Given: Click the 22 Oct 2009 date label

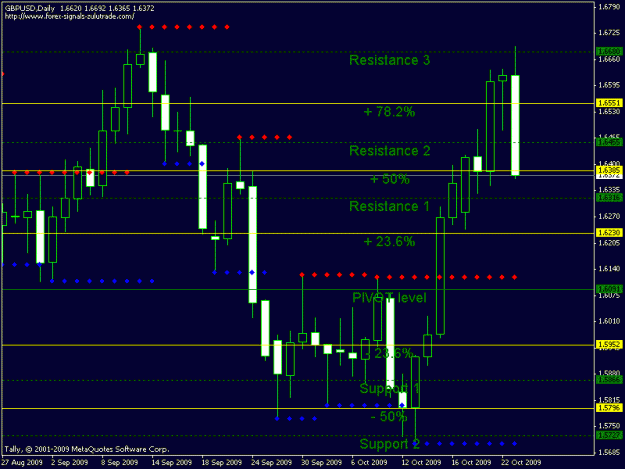Looking at the screenshot, I should (521, 462).
